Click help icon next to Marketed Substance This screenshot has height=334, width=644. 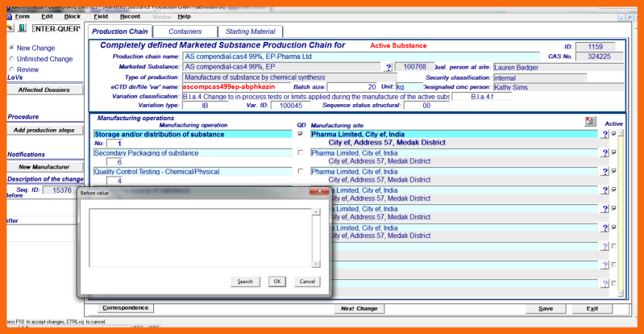388,67
